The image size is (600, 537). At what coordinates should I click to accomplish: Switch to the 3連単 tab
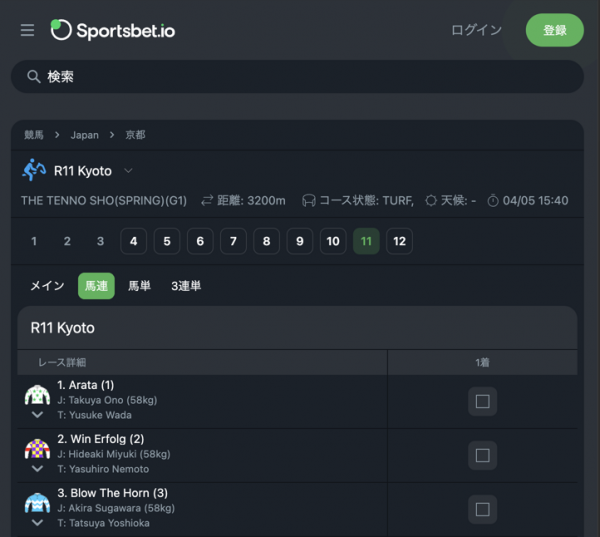coord(186,286)
